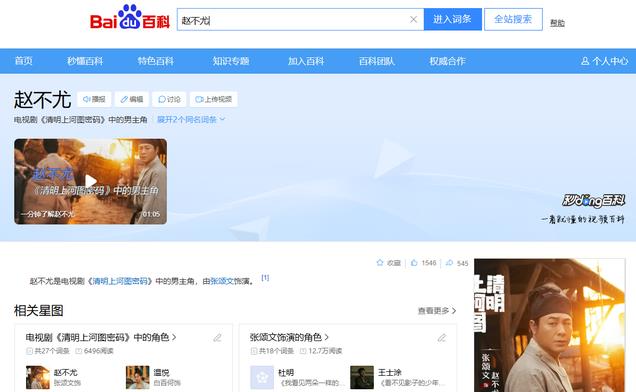Screen dimensions: 636x392
Task: Click the 上传视频 button
Action: [213, 99]
